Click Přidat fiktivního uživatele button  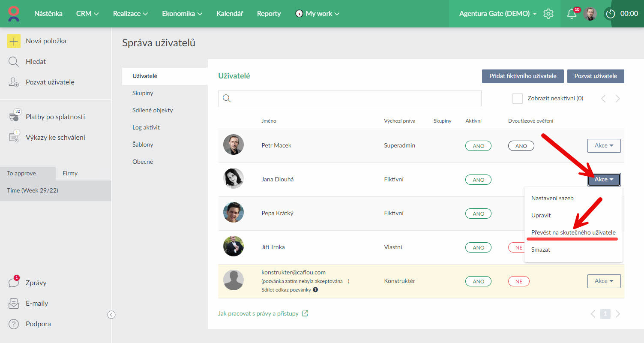[x=522, y=76]
